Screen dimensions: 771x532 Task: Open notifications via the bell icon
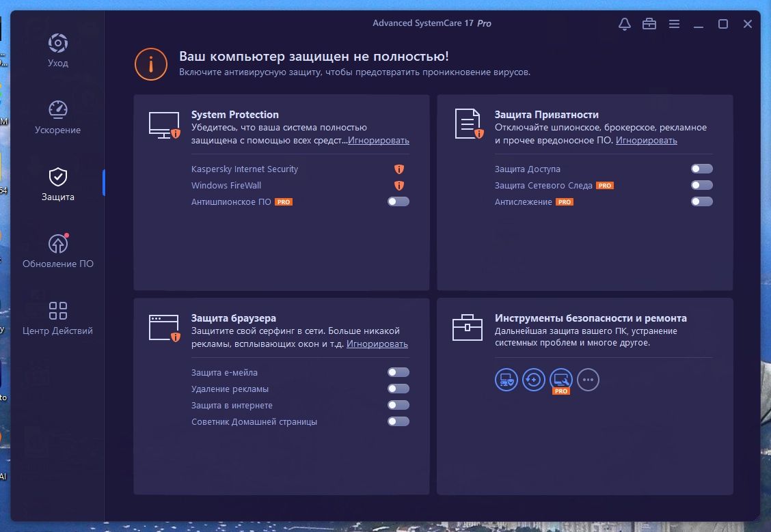[623, 23]
